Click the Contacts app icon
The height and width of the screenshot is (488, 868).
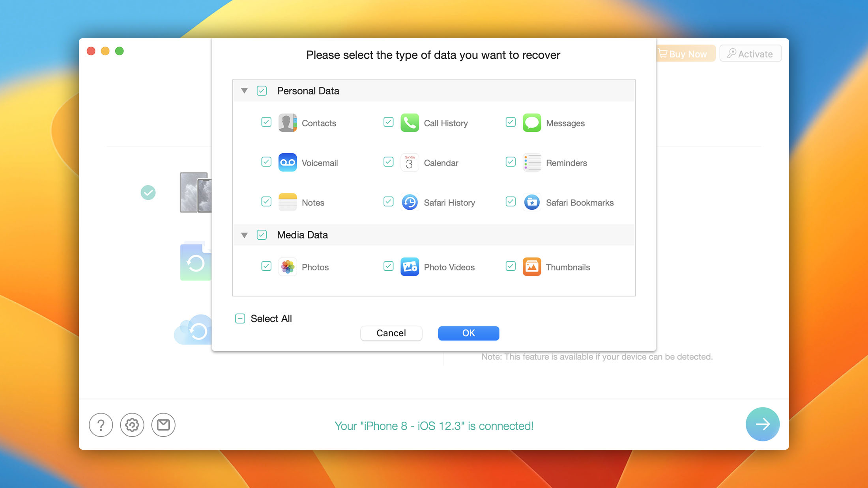pos(287,123)
